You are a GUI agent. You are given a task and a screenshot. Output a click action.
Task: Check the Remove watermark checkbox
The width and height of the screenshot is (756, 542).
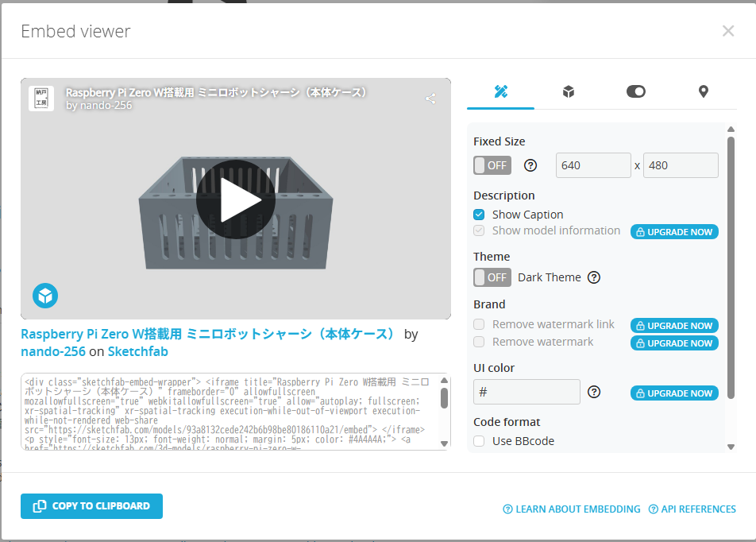tap(479, 342)
